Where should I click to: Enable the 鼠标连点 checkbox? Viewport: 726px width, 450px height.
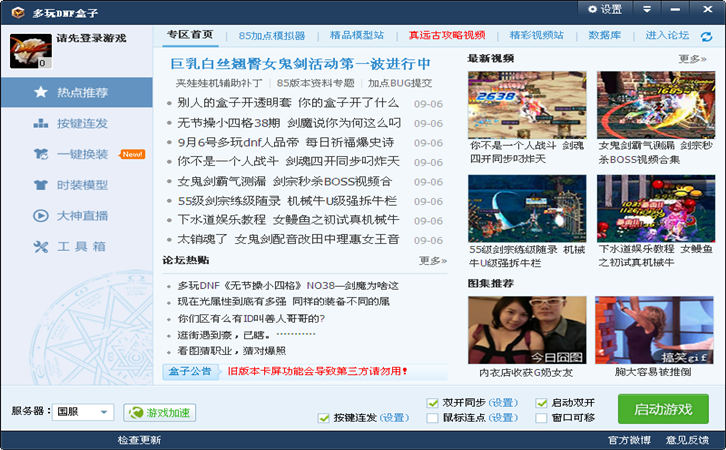(432, 418)
